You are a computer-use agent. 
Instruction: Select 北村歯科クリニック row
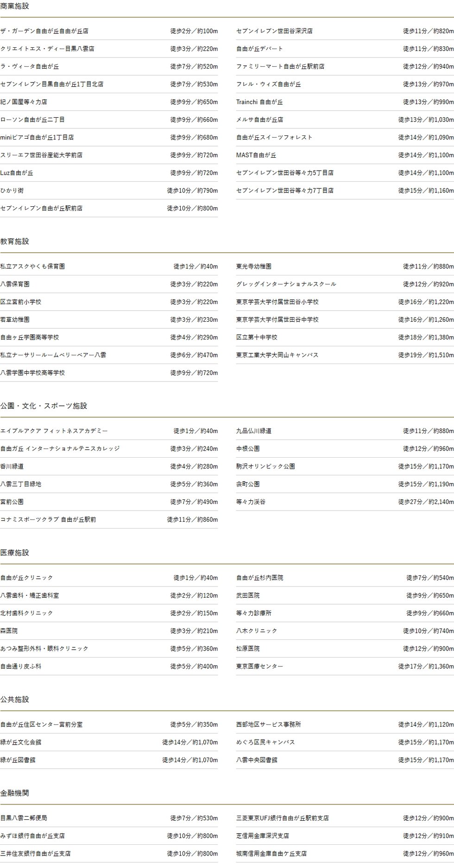[109, 613]
